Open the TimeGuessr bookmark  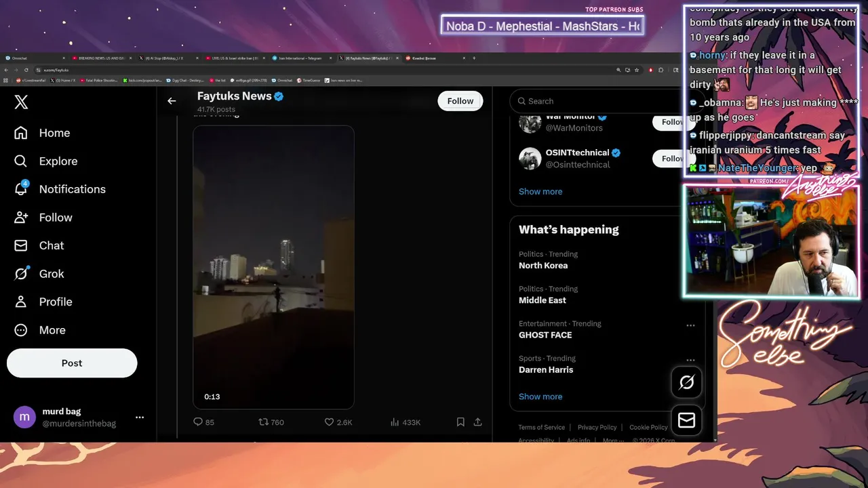309,81
